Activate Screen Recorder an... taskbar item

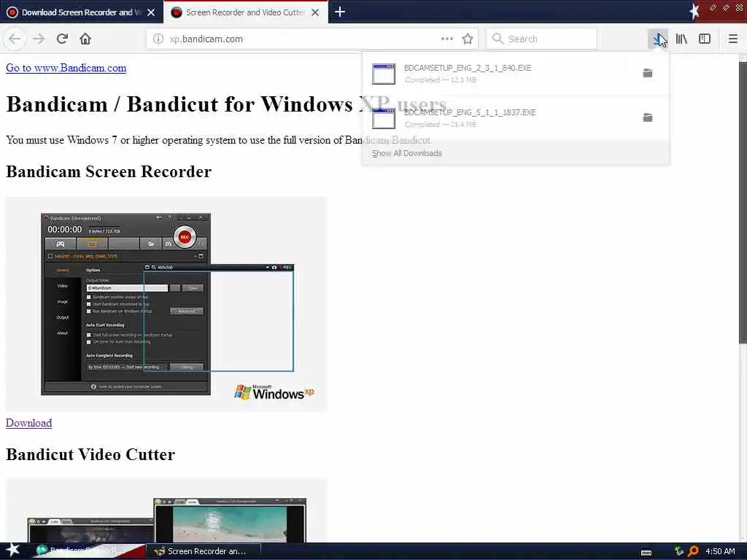[203, 551]
